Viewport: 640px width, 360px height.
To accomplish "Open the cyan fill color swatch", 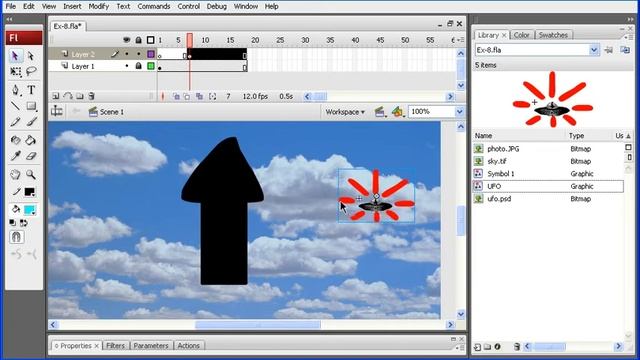I will click(x=29, y=210).
